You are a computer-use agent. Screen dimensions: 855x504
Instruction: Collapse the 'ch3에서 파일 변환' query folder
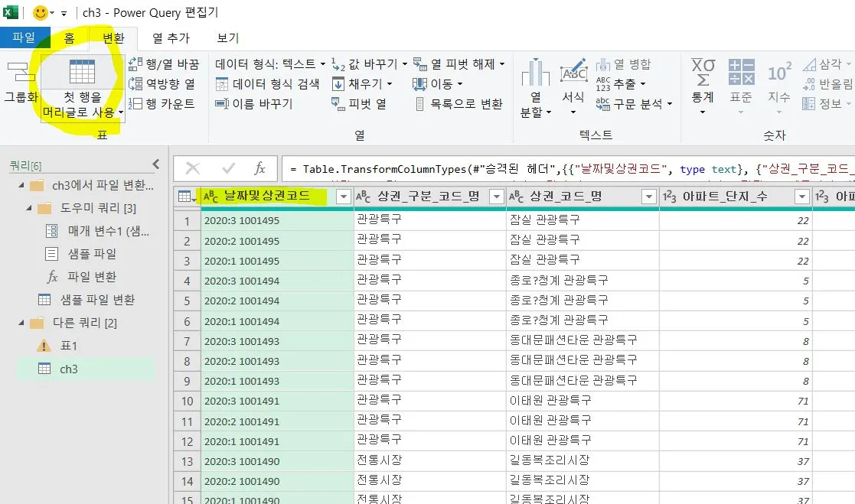click(21, 185)
